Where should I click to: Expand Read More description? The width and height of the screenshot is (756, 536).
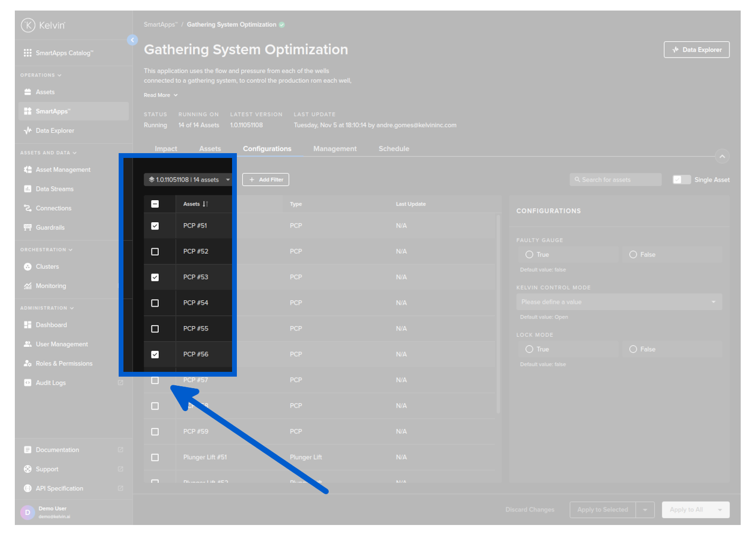pyautogui.click(x=161, y=95)
